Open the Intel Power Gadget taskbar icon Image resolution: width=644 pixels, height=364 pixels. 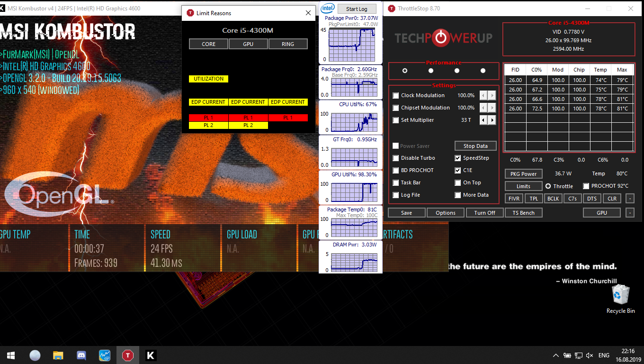(104, 355)
